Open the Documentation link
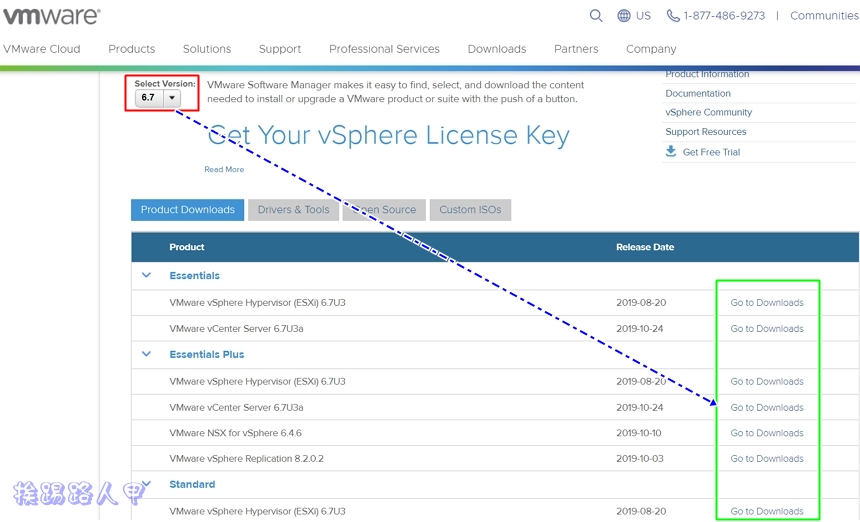The height and width of the screenshot is (522, 860). [x=698, y=93]
